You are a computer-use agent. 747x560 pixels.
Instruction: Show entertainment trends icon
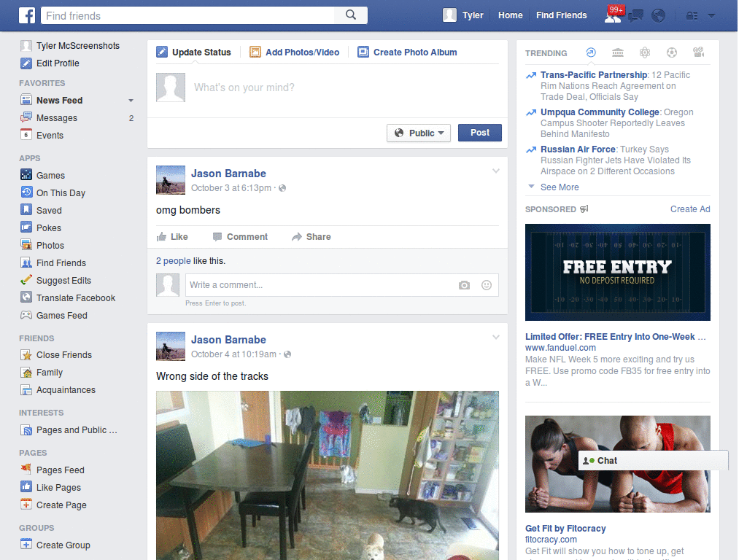click(x=698, y=52)
